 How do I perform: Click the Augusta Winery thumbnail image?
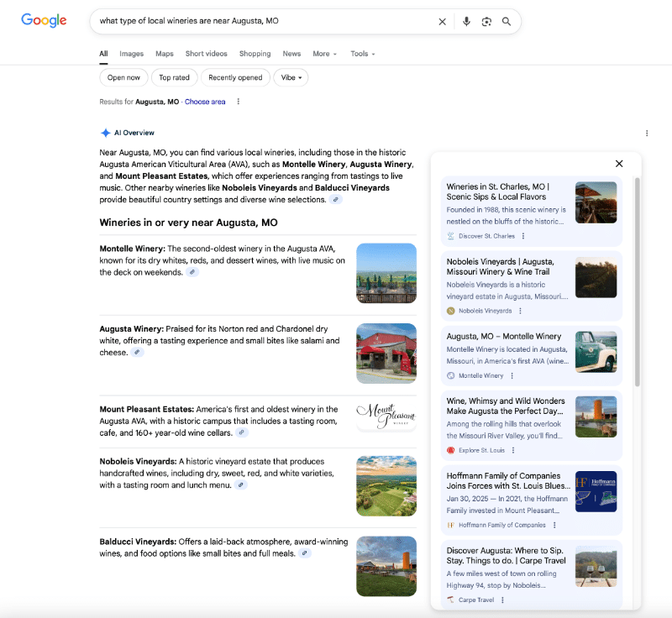point(386,354)
